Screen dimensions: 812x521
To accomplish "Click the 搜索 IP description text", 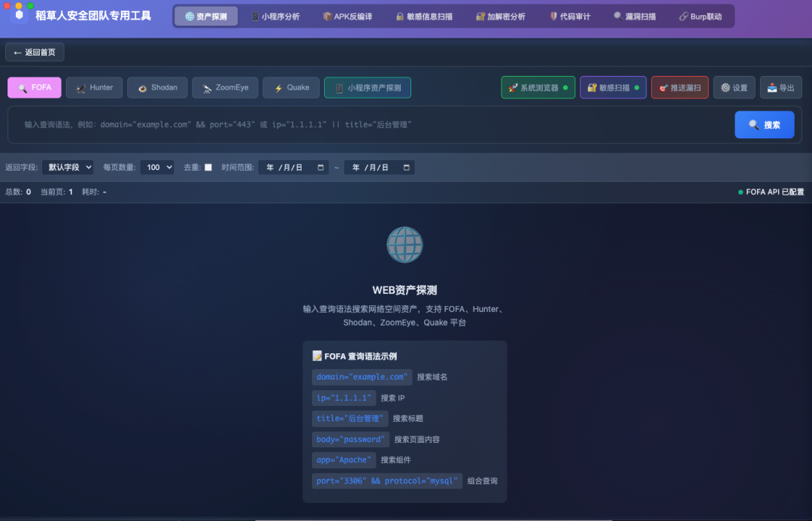I will [392, 398].
